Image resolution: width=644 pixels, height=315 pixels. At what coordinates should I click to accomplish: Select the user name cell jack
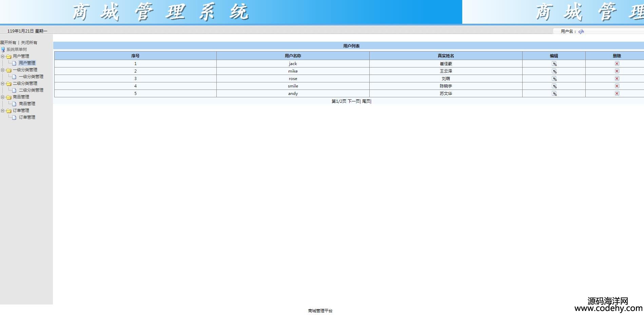coord(293,64)
